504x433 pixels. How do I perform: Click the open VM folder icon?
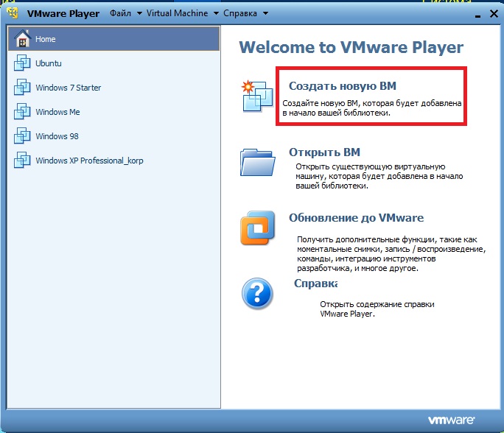click(x=257, y=162)
